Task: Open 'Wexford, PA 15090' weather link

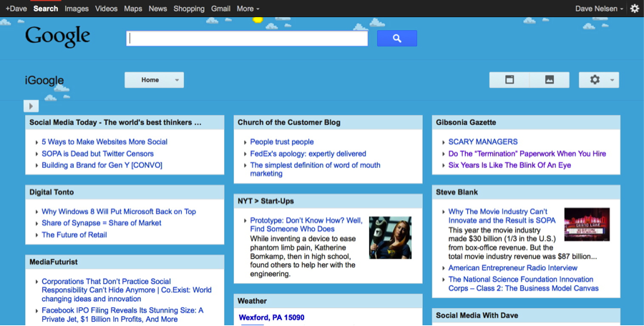Action: pyautogui.click(x=271, y=317)
